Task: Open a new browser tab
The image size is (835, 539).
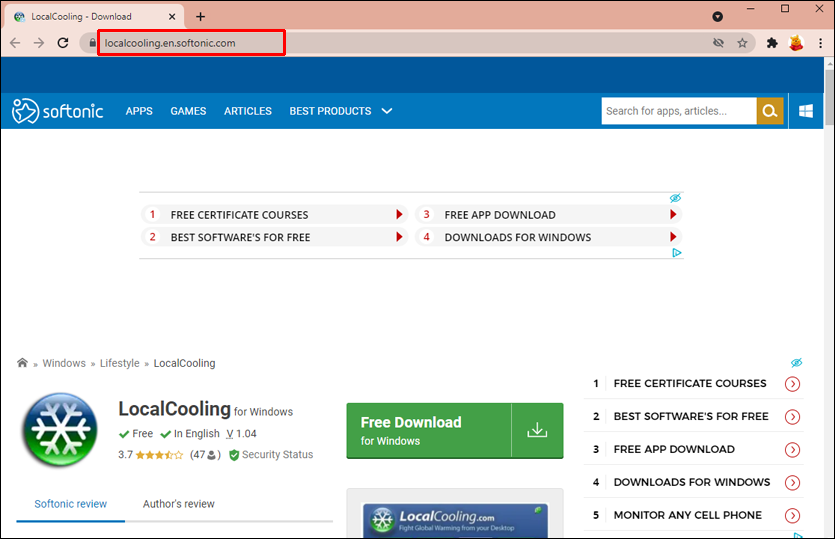Action: click(x=200, y=17)
